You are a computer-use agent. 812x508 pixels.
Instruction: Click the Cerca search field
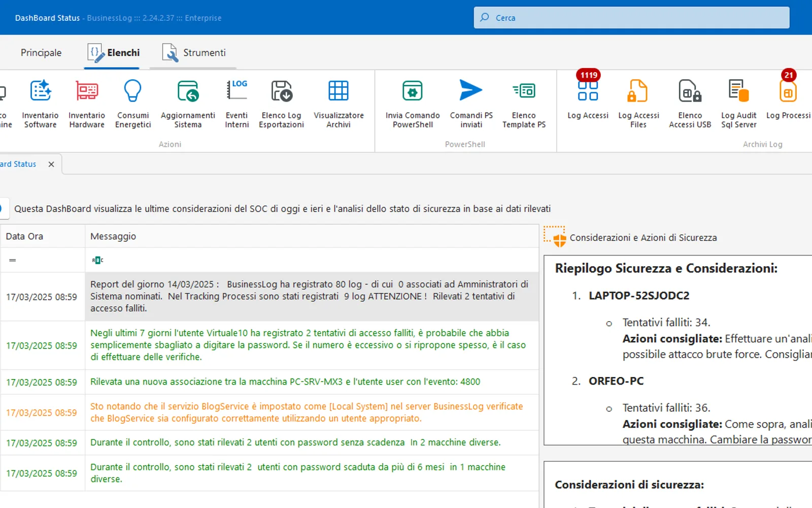click(x=631, y=18)
